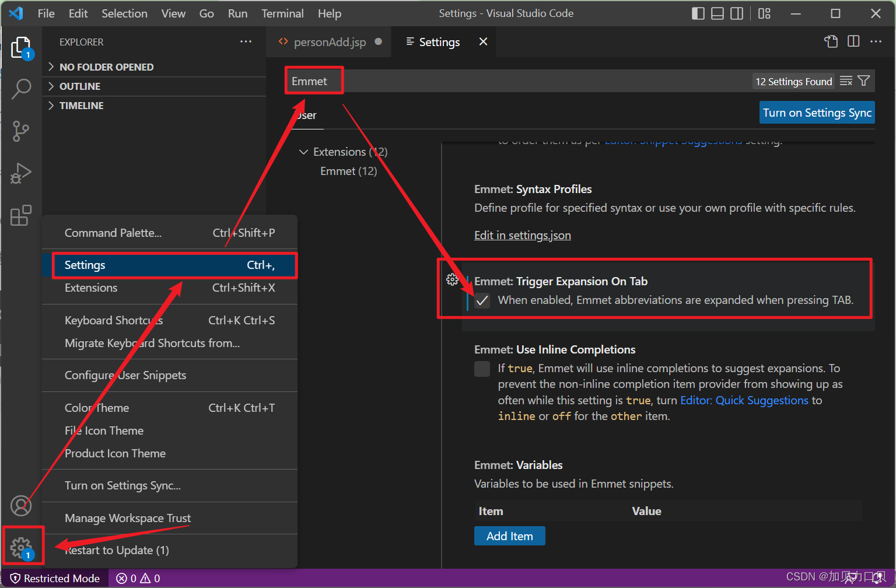Open editor More Actions ellipsis
The image size is (896, 588).
click(876, 41)
